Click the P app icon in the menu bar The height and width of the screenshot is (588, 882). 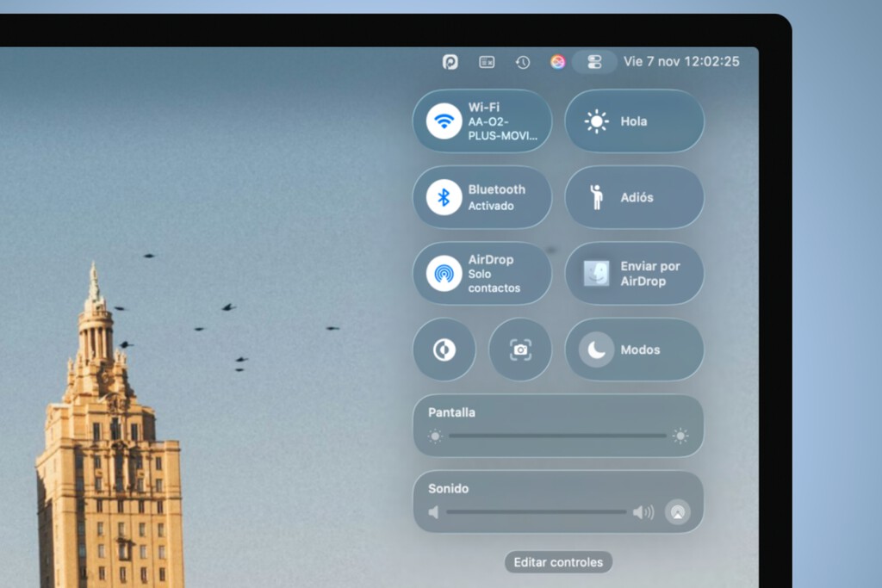click(449, 61)
